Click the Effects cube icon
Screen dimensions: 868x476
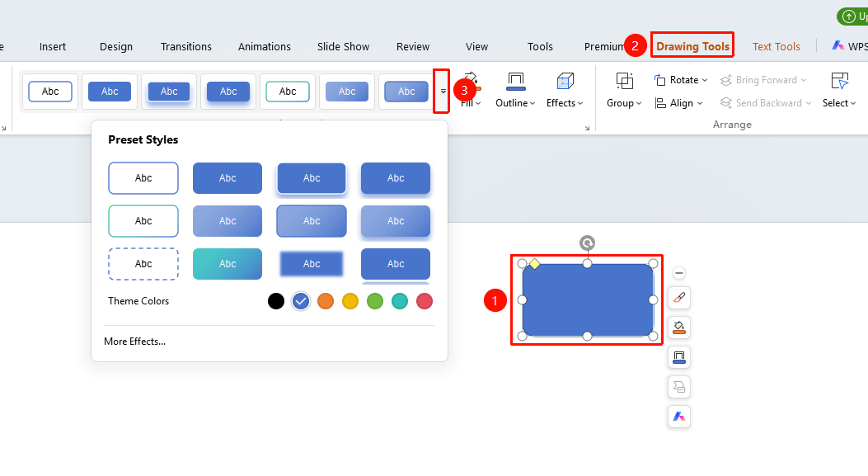(x=565, y=82)
